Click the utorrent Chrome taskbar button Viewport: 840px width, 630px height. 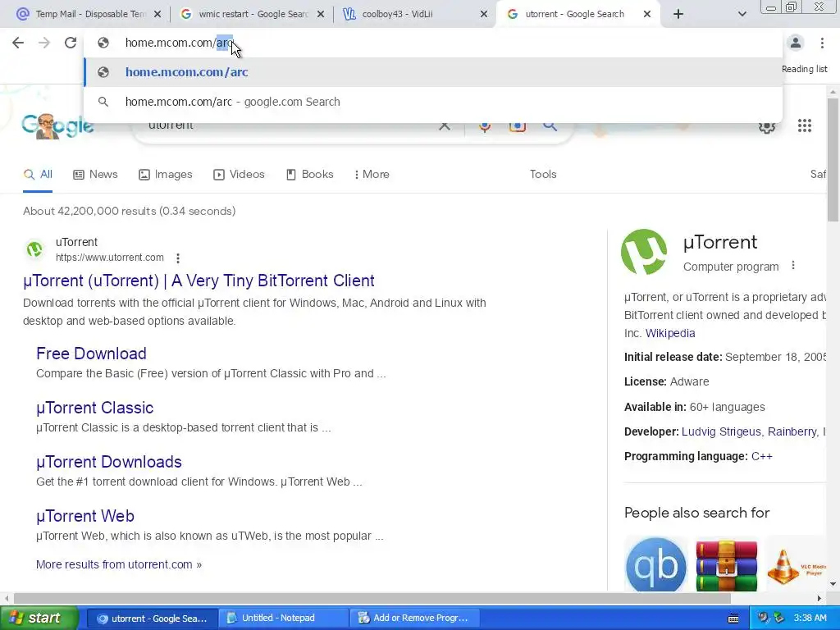coord(152,619)
